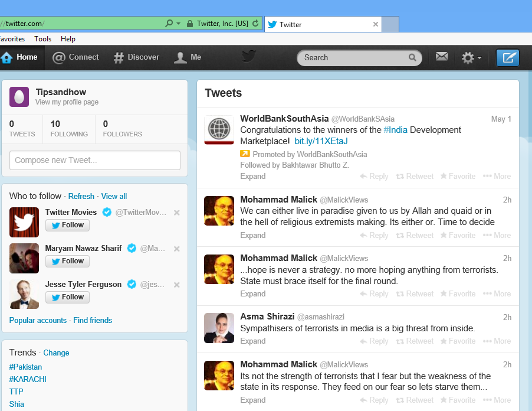Retweet the 'hope is never a strategy' tweet

click(415, 294)
